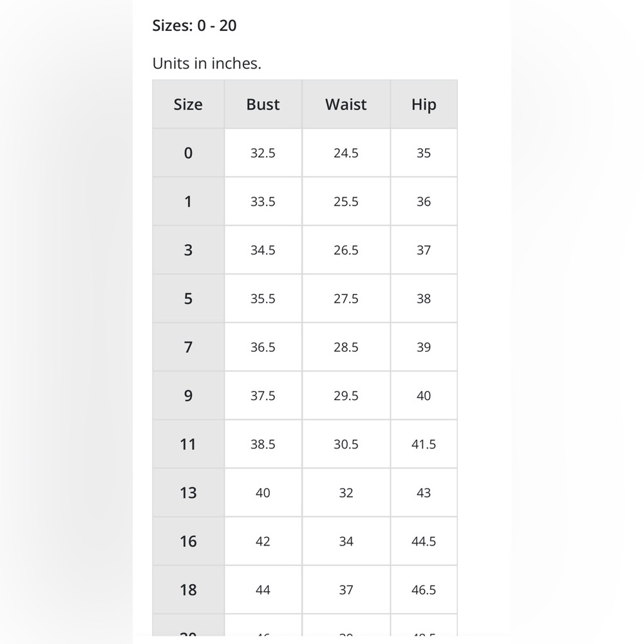Viewport: 644px width, 644px height.
Task: Select the size 16 row label
Action: 188,541
